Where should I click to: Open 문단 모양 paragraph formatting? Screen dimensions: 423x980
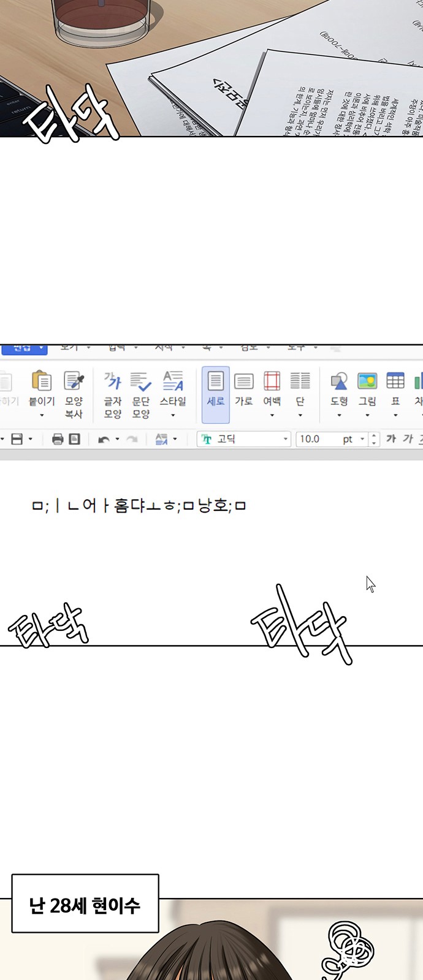click(x=141, y=395)
